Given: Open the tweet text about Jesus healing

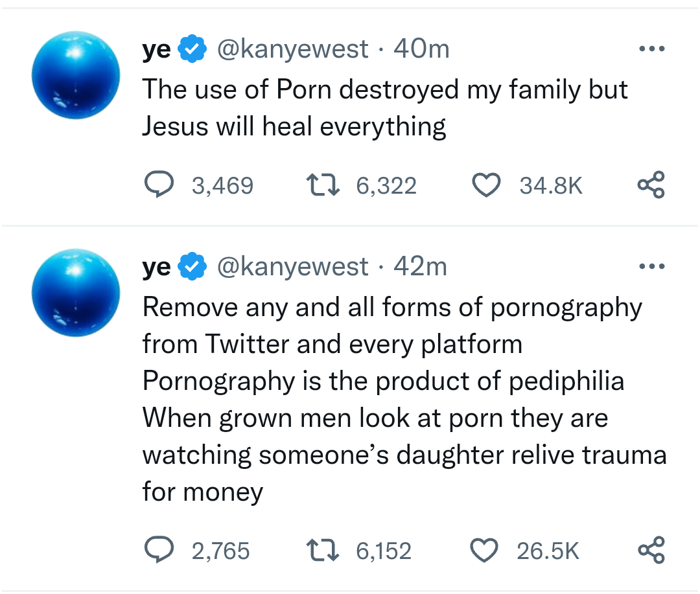Looking at the screenshot, I should [384, 108].
